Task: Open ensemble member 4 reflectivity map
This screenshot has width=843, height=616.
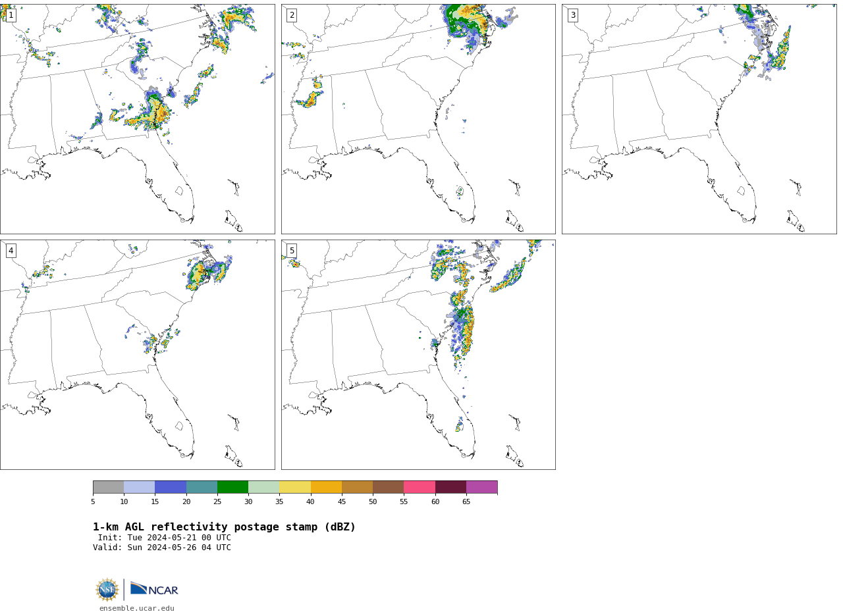Action: [x=138, y=355]
